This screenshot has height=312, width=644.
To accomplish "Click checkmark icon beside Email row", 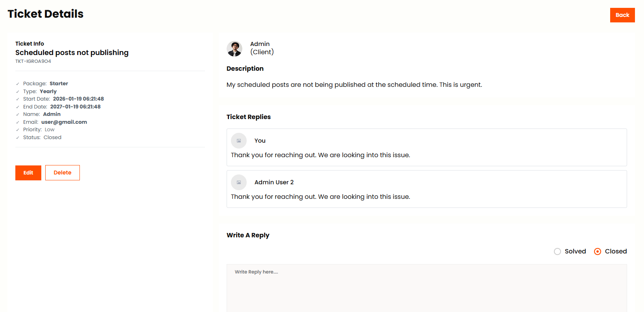I will pos(18,122).
